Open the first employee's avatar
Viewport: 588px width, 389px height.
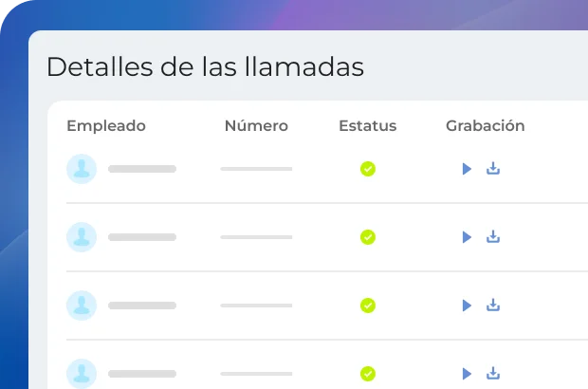(82, 169)
